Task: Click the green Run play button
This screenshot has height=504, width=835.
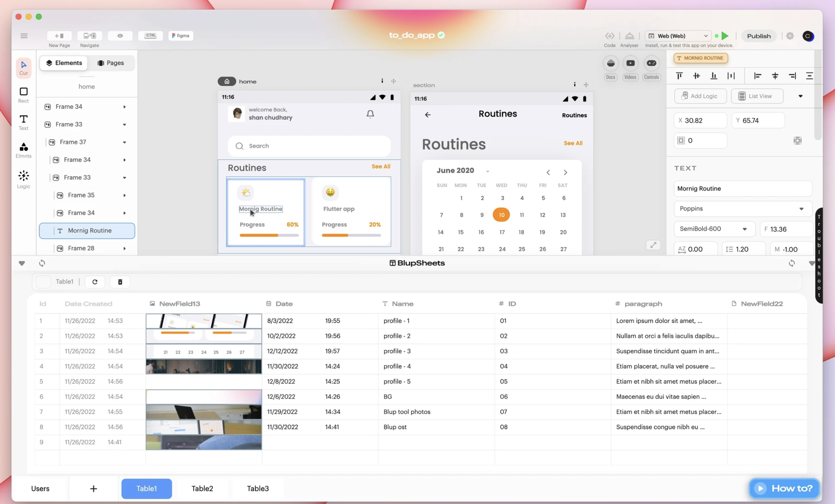Action: click(725, 36)
